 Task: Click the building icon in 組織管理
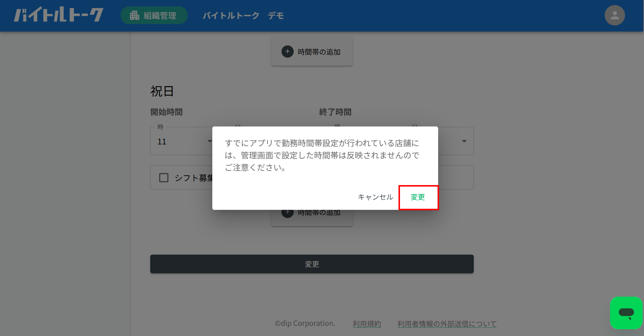pos(135,15)
